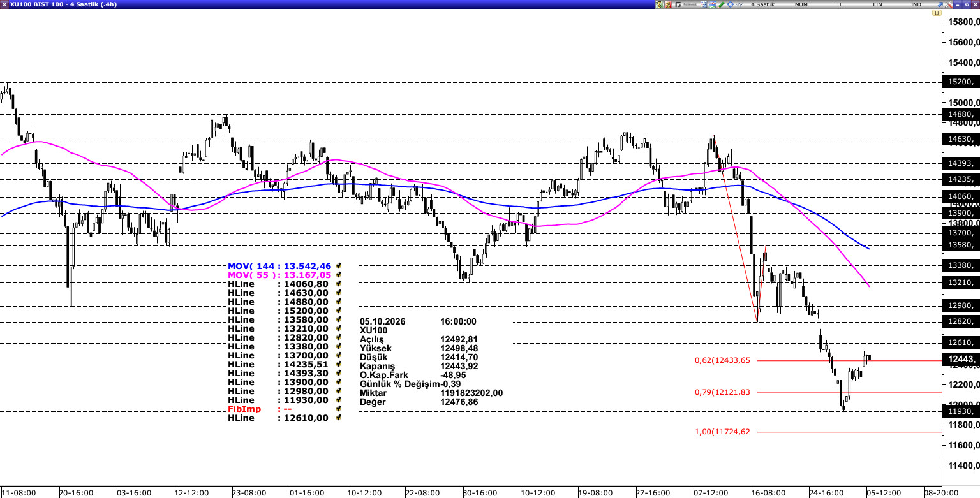Screen dimensions: 980x498
Task: Click the XU100 BIST 100 - 4 Saatlik title
Action: pyautogui.click(x=63, y=4)
